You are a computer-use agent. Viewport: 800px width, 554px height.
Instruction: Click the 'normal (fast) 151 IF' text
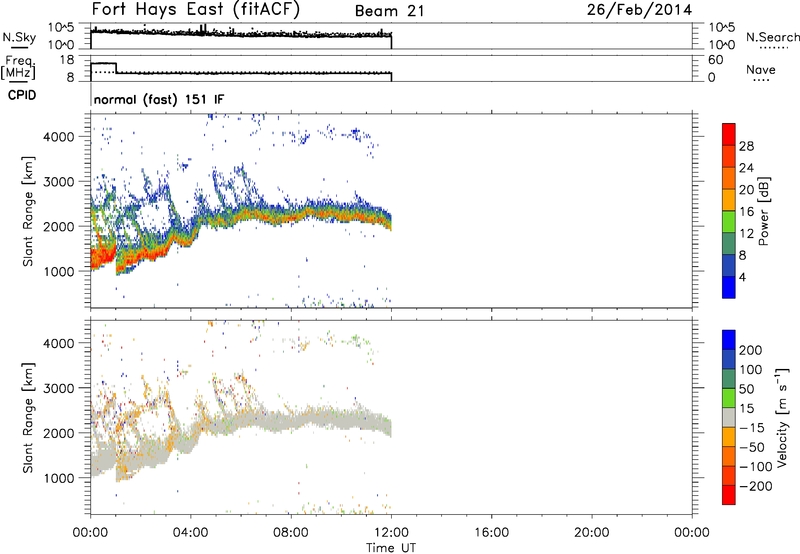(159, 99)
